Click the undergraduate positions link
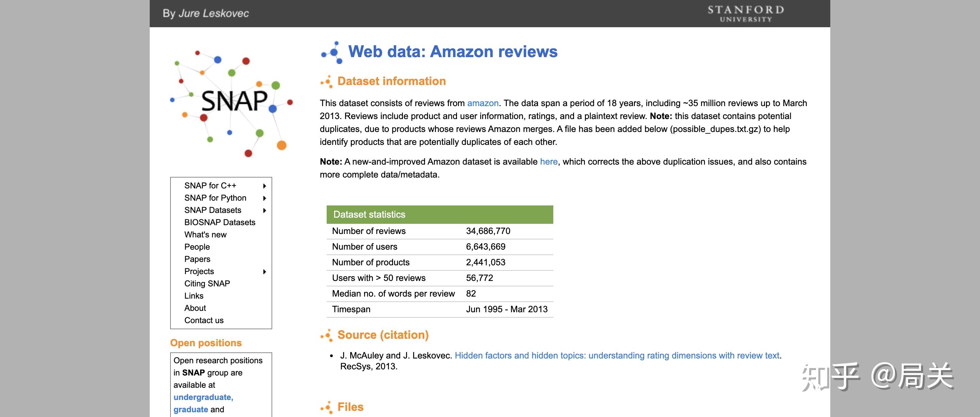This screenshot has width=980, height=417. tap(203, 397)
